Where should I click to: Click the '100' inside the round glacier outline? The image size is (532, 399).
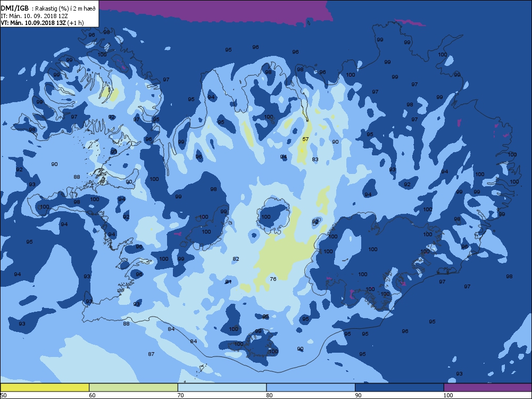265,217
